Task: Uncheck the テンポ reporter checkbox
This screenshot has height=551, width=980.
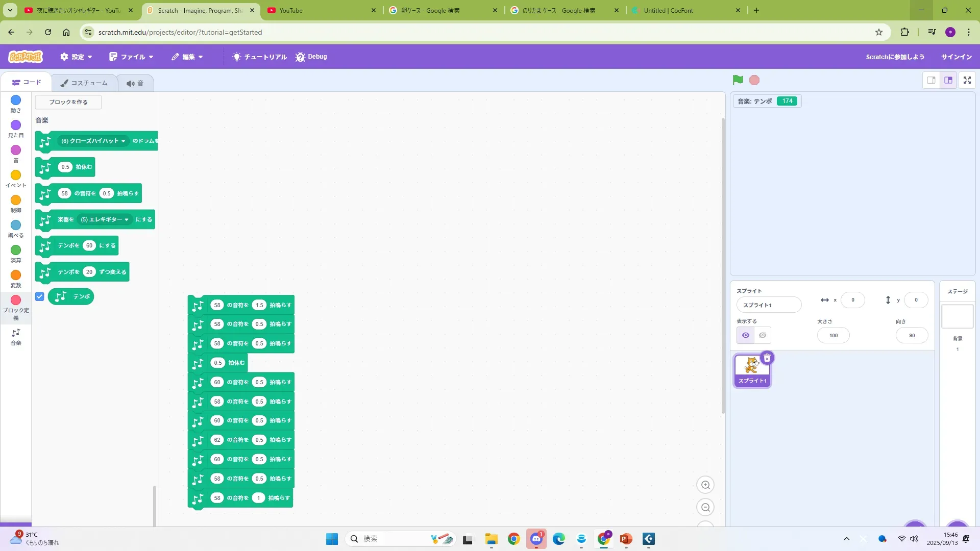Action: 40,296
